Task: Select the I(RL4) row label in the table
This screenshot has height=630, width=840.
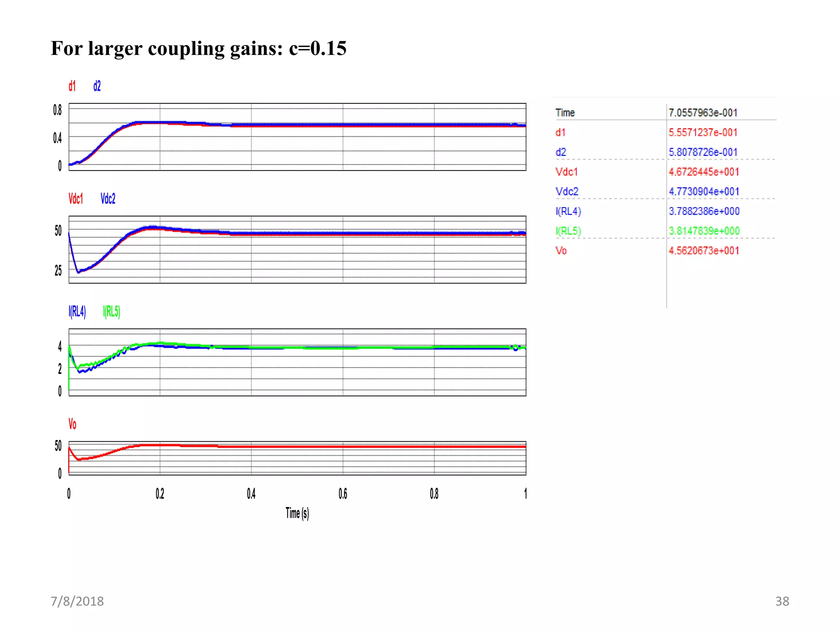Action: tap(568, 211)
